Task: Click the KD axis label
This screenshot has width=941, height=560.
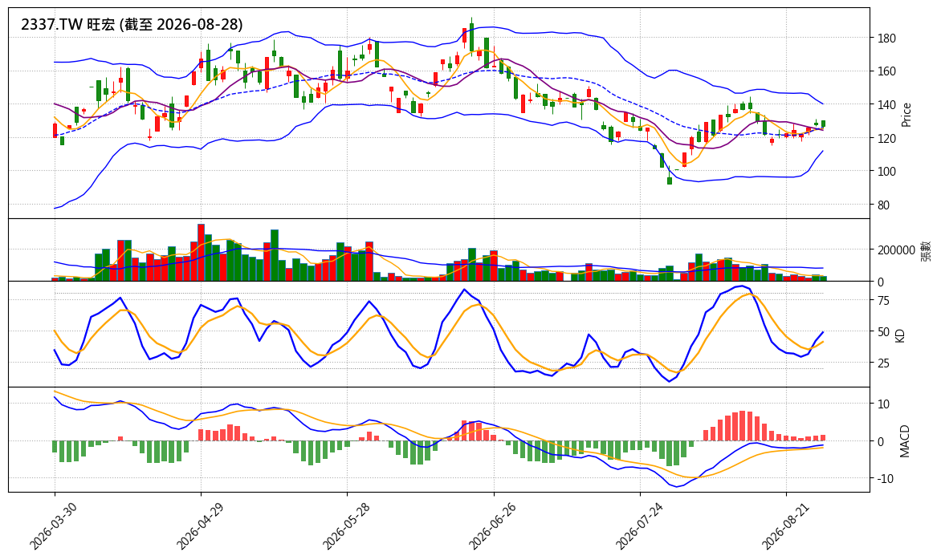Action: (x=899, y=335)
